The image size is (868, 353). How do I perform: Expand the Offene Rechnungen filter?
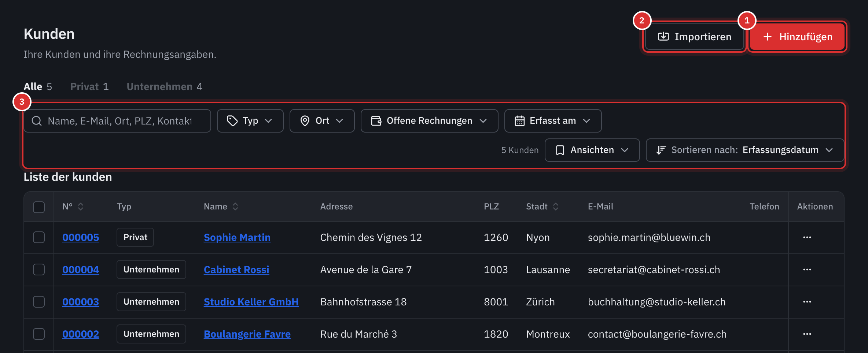(429, 121)
